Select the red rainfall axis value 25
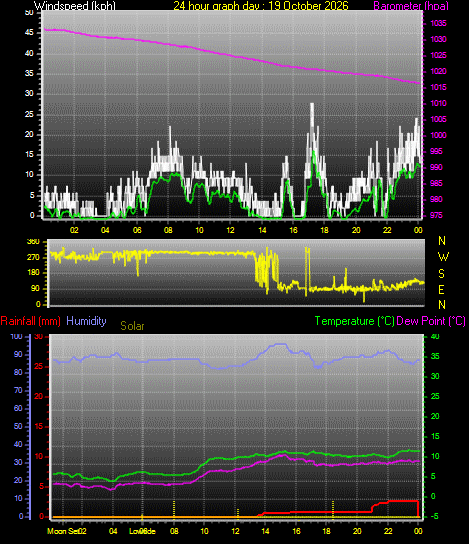This screenshot has width=469, height=544. coord(39,366)
